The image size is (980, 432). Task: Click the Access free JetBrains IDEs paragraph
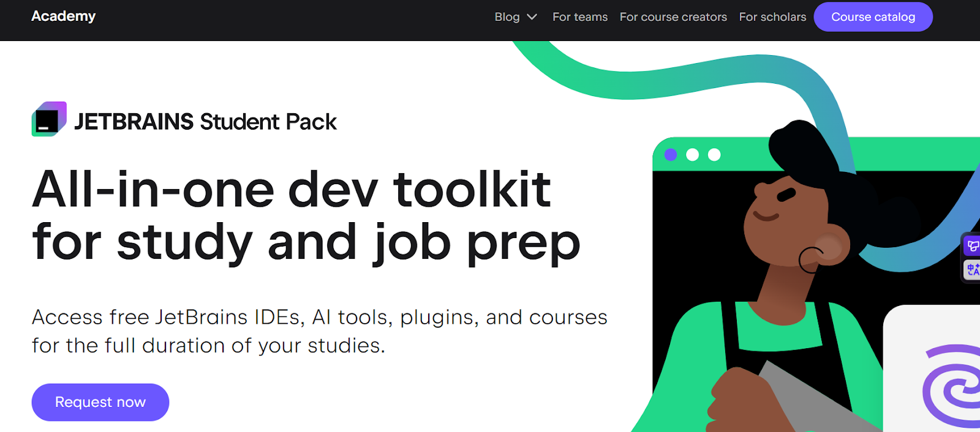click(319, 331)
